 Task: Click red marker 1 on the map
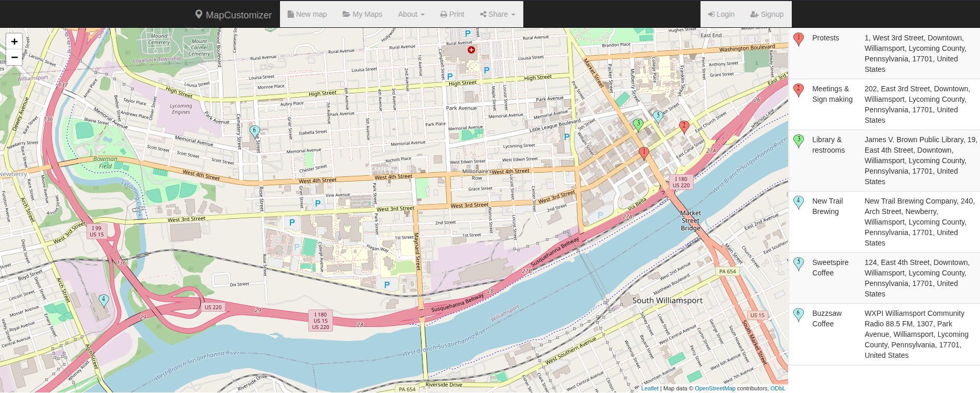(x=644, y=153)
